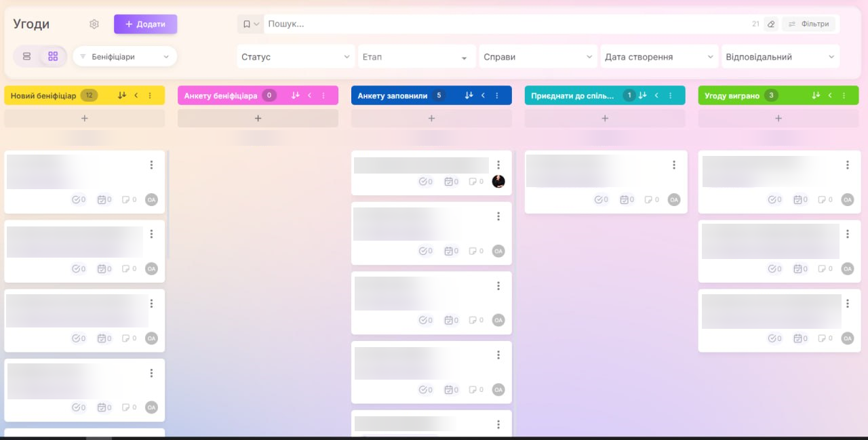Click notes counter on Приєднати до спіль... card

(652, 199)
